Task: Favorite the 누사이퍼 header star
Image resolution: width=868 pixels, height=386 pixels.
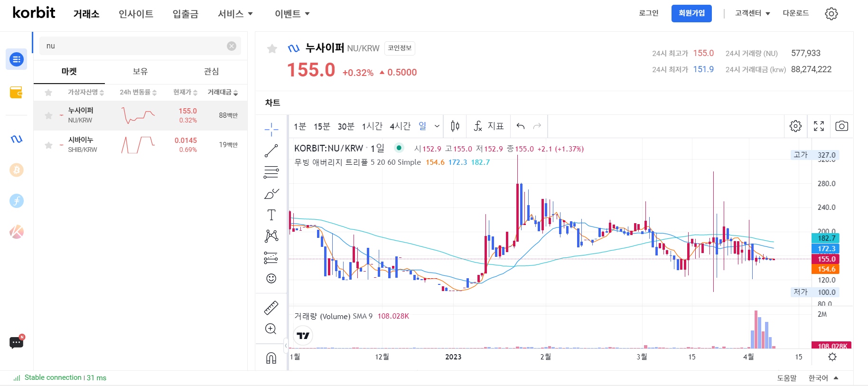Action: coord(272,48)
